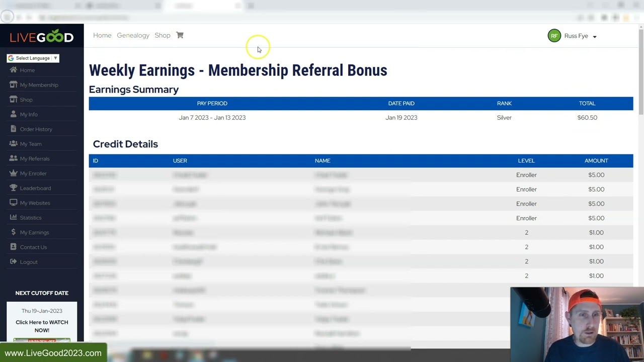Click the USER column header

pos(180,160)
